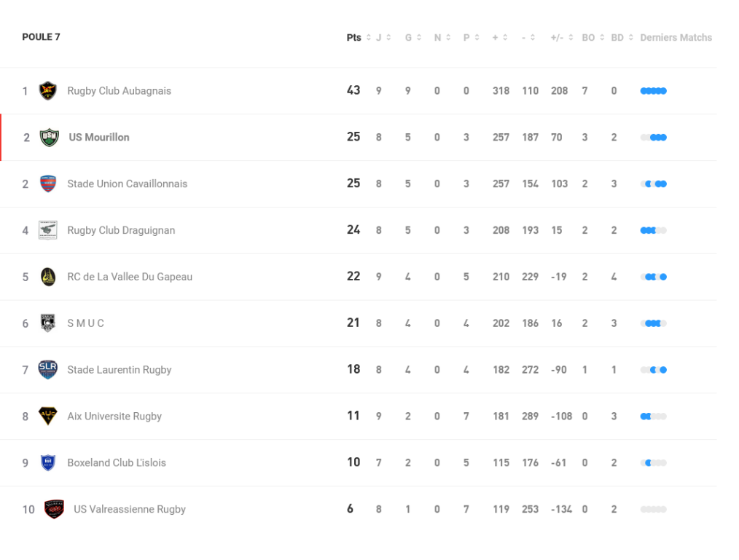Open the US Mourillon team link
Screen dimensions: 739x560
point(99,138)
